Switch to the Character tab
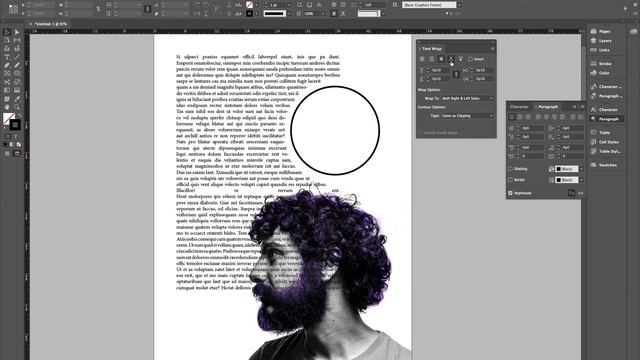640x360 pixels. pyautogui.click(x=520, y=107)
